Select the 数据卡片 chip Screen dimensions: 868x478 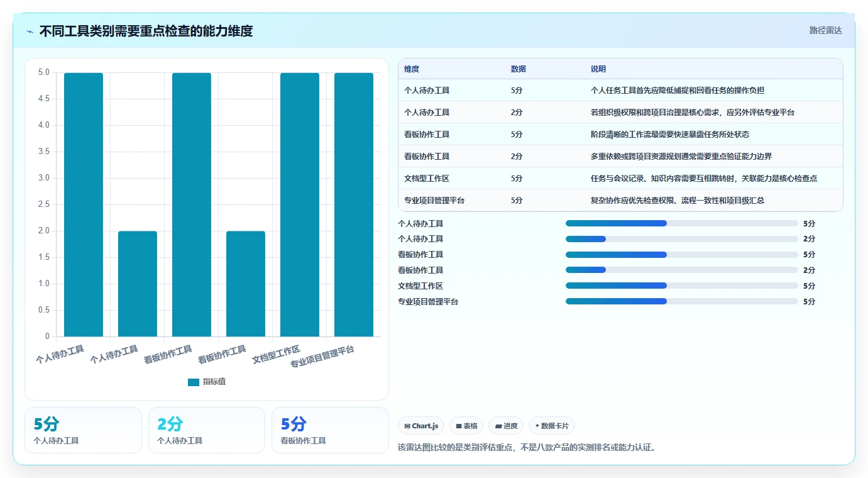click(x=552, y=426)
